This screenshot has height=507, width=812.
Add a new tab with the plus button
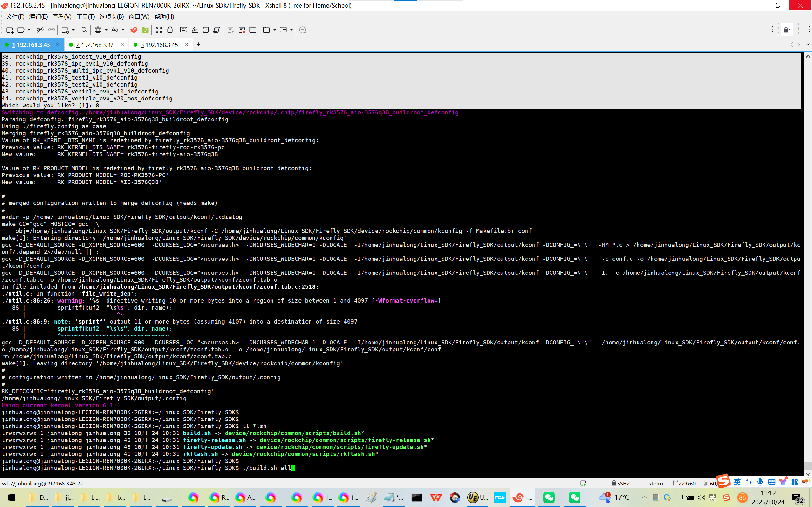click(x=198, y=44)
